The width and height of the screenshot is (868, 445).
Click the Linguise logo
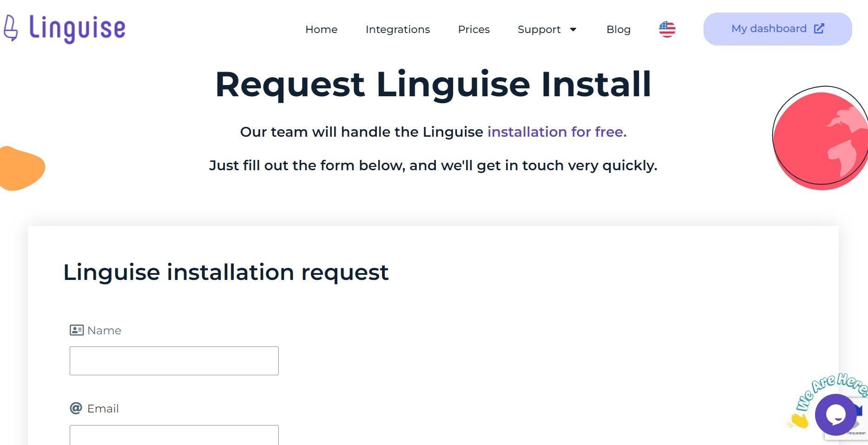pos(64,29)
